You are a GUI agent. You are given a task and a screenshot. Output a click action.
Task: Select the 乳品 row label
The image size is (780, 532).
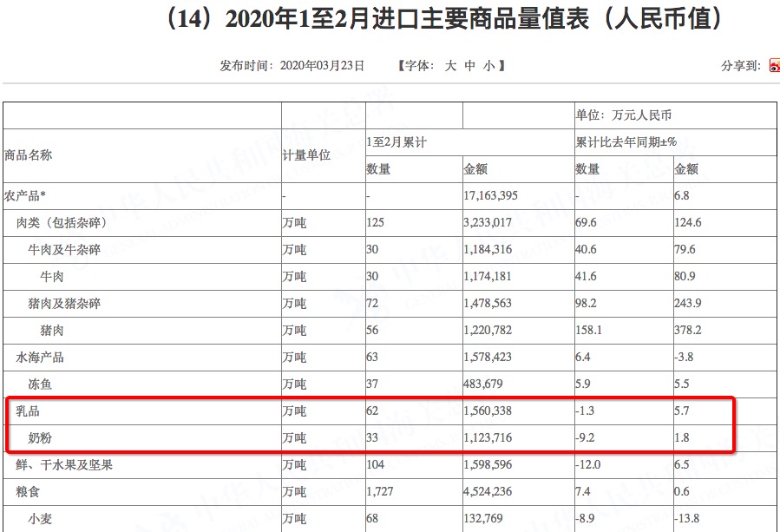[28, 410]
